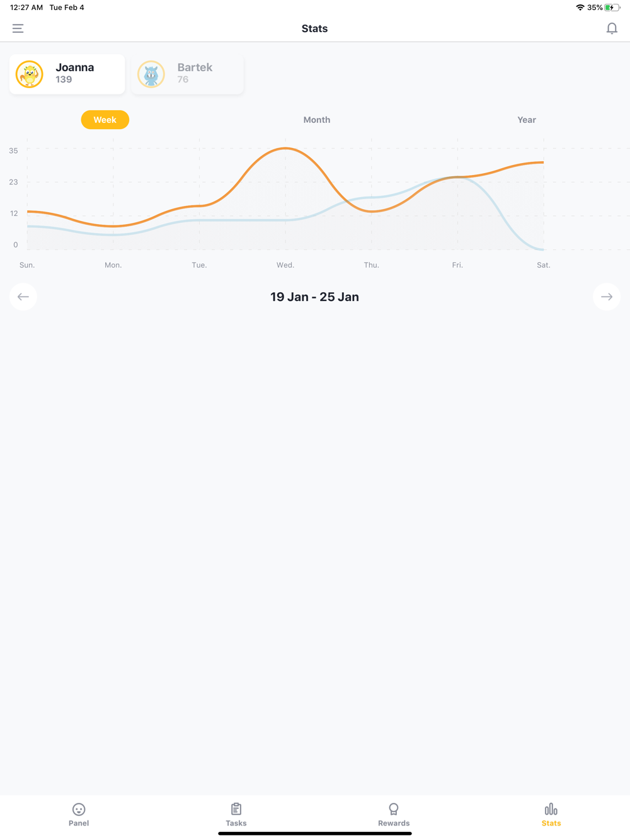Go to previous week with left arrow

23,297
